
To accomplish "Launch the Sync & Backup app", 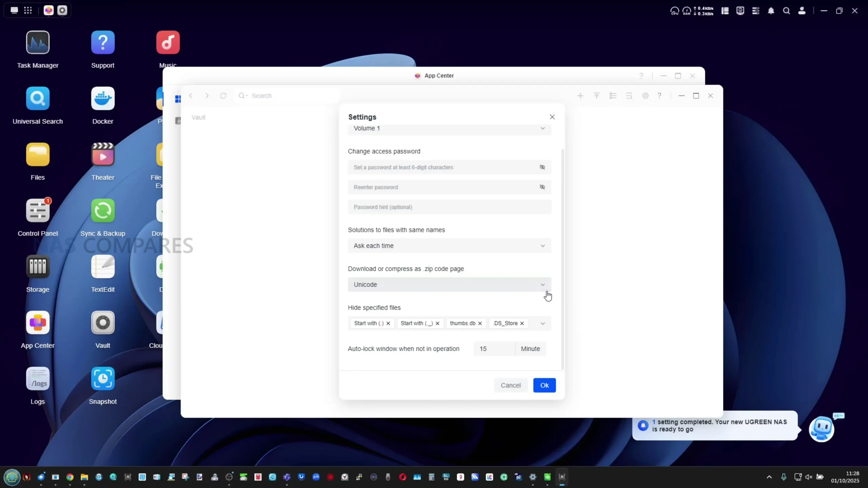I will [x=103, y=210].
